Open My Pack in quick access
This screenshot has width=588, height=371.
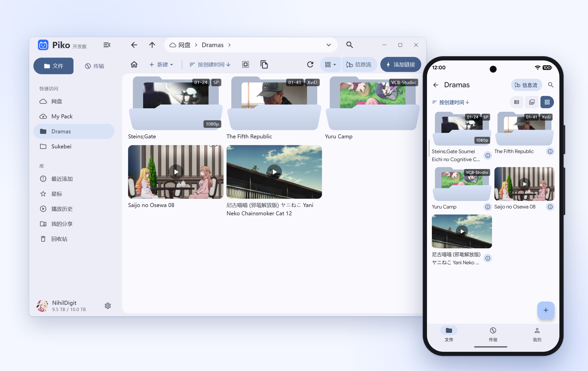(x=74, y=116)
